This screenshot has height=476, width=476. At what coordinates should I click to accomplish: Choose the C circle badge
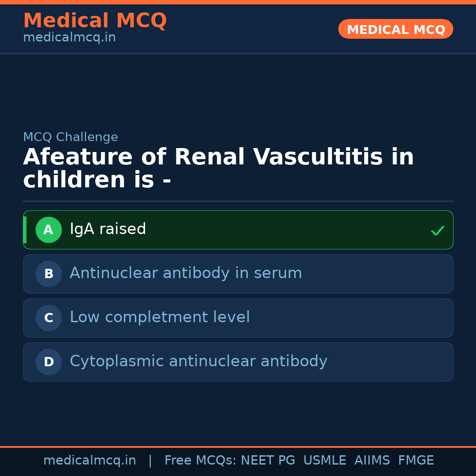pyautogui.click(x=48, y=318)
